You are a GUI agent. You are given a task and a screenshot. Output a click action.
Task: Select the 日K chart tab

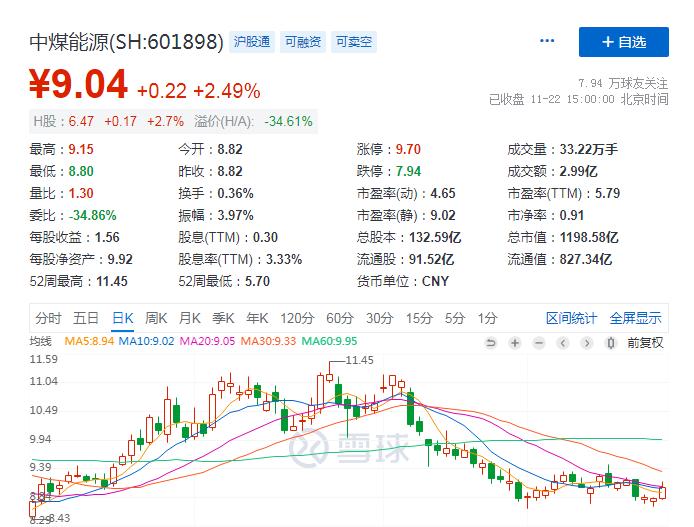pos(123,318)
